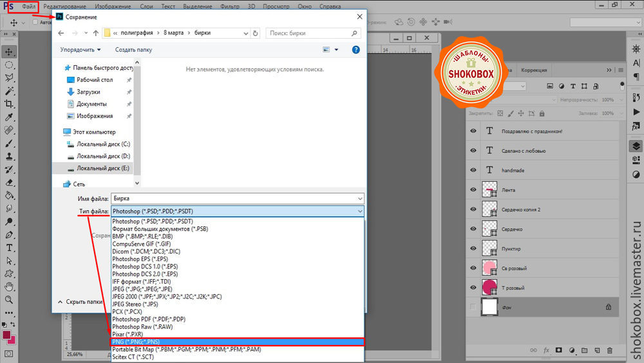Expand the Тип файла combo box
The width and height of the screenshot is (644, 363).
pos(237,211)
